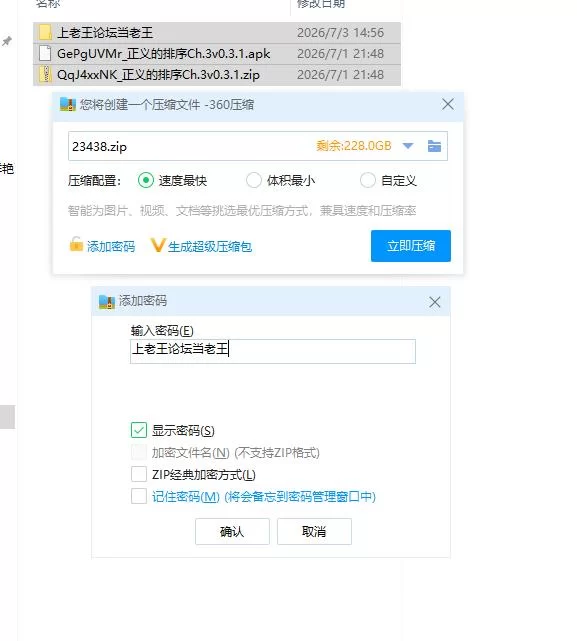Enable ZIP经典加密方式(L)
The width and height of the screenshot is (577, 641).
pos(139,474)
